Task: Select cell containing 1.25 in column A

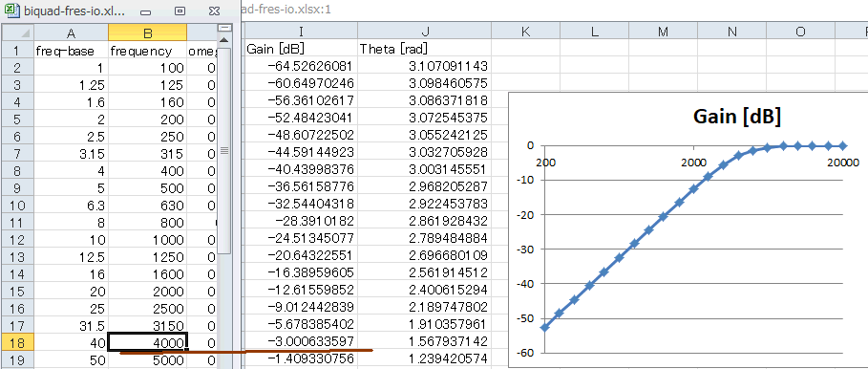Action: (x=71, y=85)
